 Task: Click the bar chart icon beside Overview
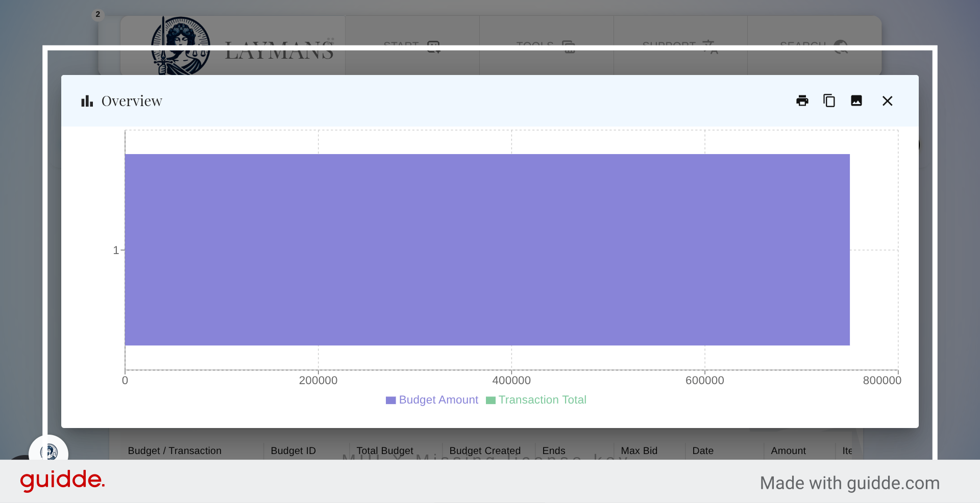(87, 100)
